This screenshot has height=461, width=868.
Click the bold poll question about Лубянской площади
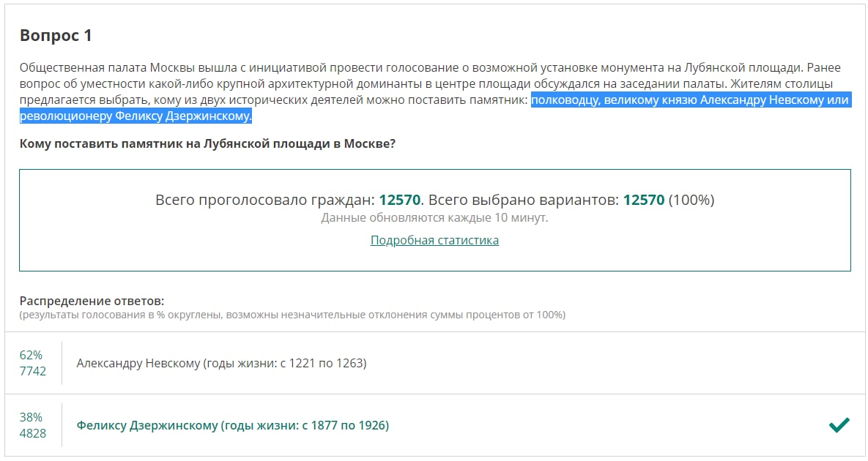207,143
